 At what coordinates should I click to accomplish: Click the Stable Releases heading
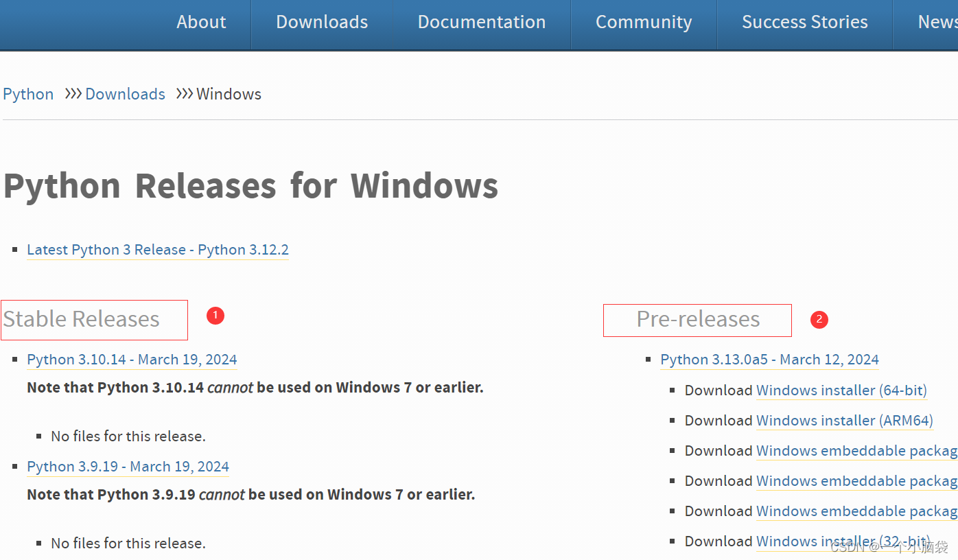coord(81,319)
